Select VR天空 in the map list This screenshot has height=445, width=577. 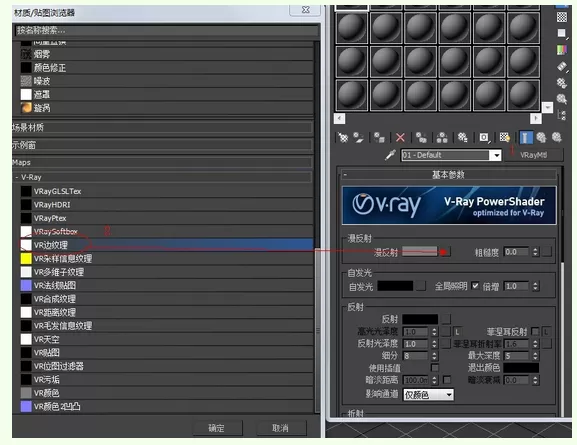pyautogui.click(x=167, y=339)
